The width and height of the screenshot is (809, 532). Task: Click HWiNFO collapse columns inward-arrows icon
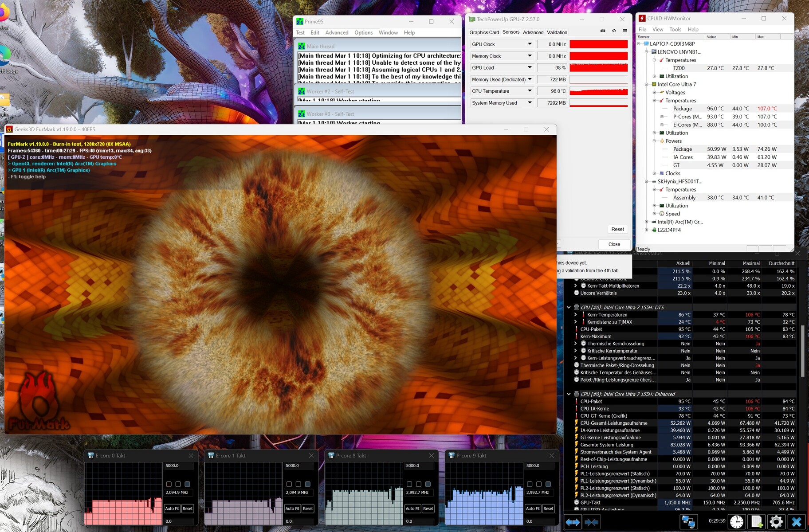pyautogui.click(x=591, y=522)
